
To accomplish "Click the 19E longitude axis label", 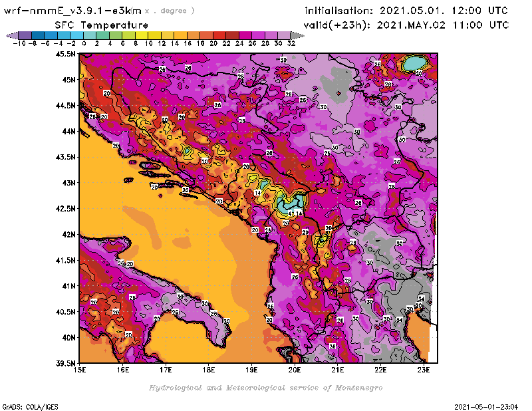I will point(252,370).
